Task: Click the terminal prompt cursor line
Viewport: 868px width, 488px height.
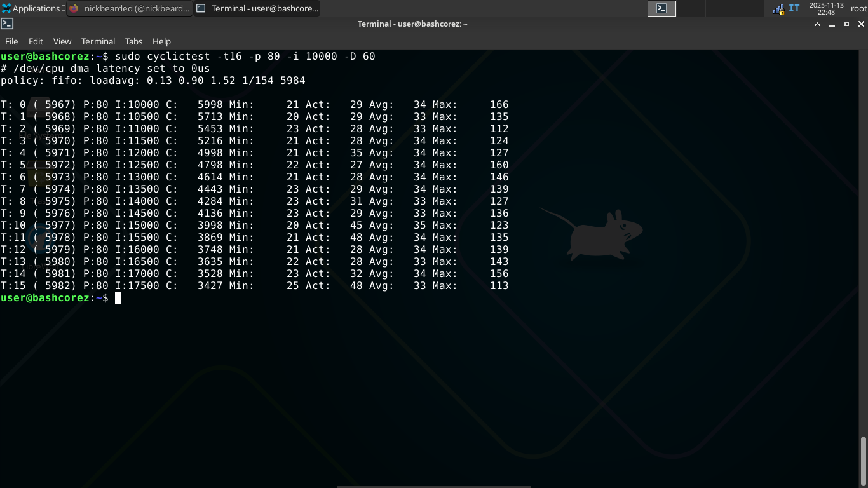Action: point(118,298)
